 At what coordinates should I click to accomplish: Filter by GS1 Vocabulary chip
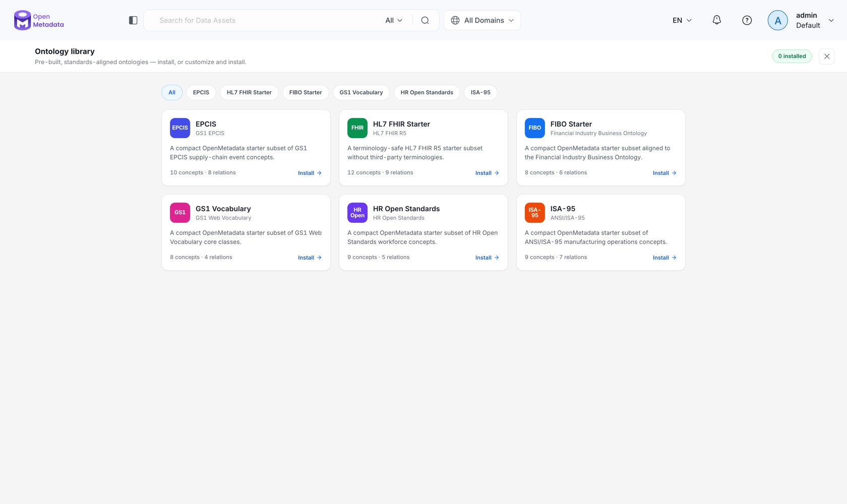pos(361,93)
